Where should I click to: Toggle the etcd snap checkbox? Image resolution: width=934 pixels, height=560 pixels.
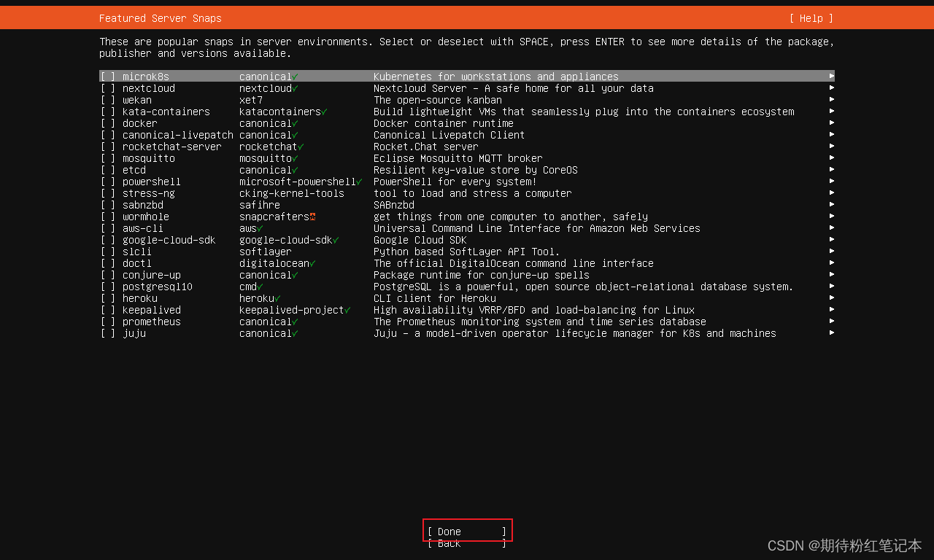click(108, 170)
